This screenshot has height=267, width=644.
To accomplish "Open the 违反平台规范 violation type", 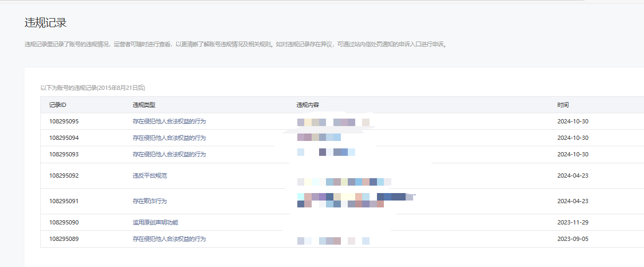I will (x=150, y=176).
